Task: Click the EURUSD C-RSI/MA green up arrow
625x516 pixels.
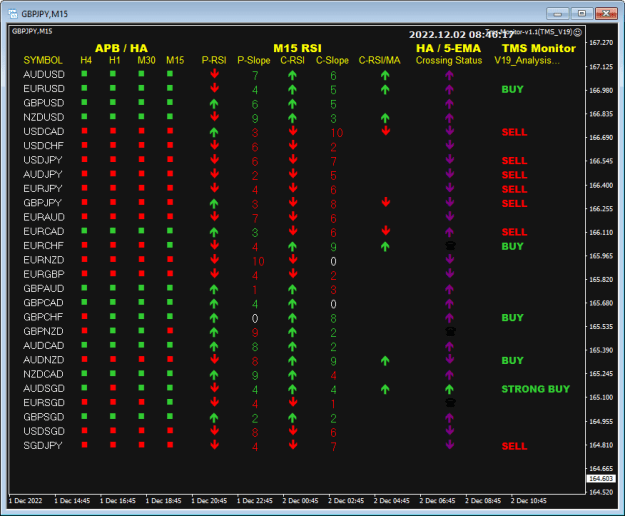Action: pyautogui.click(x=385, y=90)
